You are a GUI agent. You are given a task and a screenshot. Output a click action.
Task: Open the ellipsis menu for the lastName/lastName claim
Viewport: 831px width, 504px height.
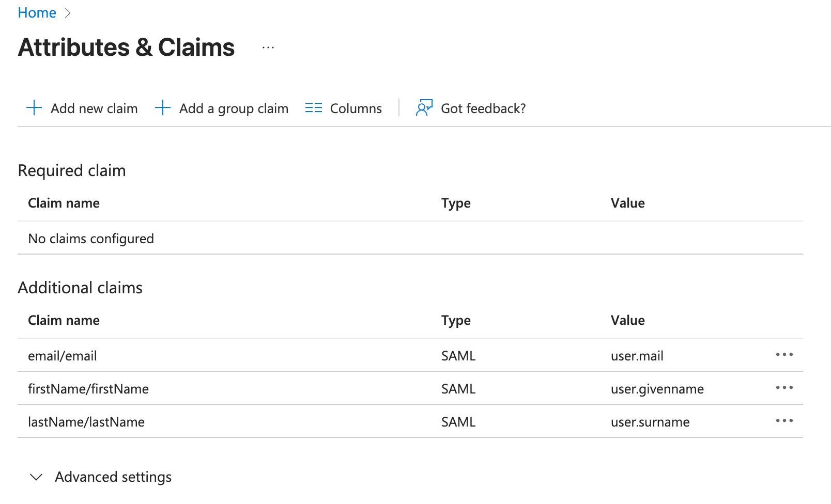coord(784,421)
